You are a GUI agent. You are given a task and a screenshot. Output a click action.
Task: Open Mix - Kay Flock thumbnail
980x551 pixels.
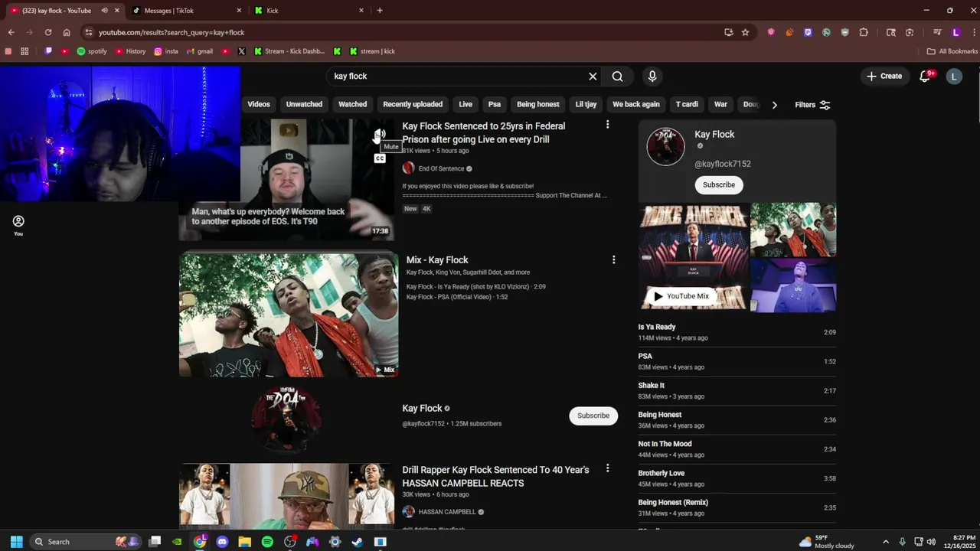[x=289, y=315]
